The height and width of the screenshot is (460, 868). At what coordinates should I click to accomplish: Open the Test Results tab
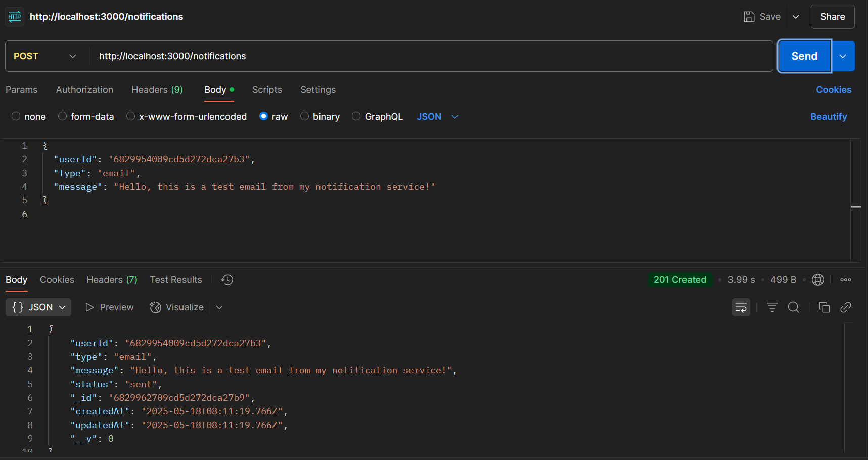(x=176, y=280)
